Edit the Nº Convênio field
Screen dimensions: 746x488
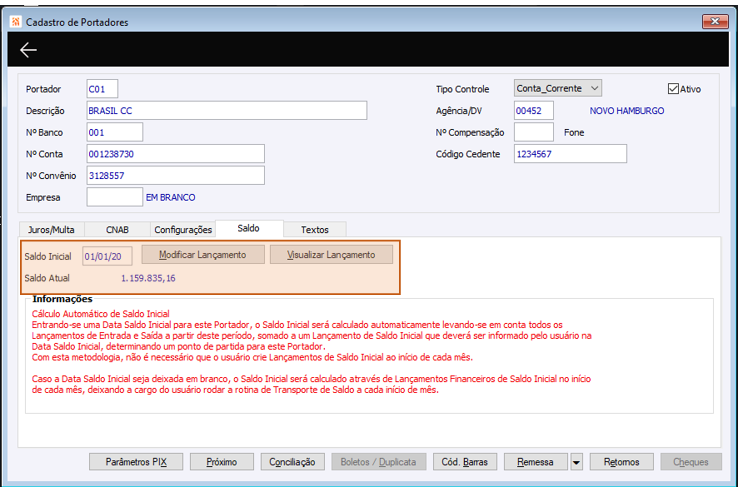click(x=176, y=176)
